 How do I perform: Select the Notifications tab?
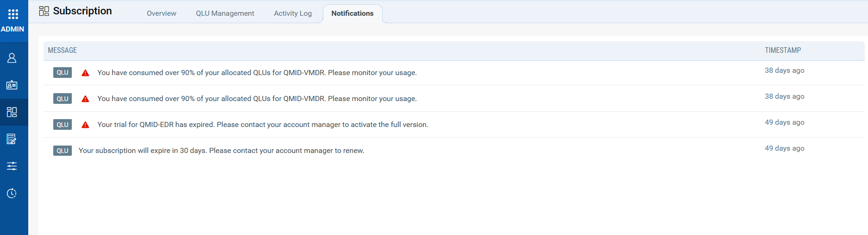click(x=352, y=13)
